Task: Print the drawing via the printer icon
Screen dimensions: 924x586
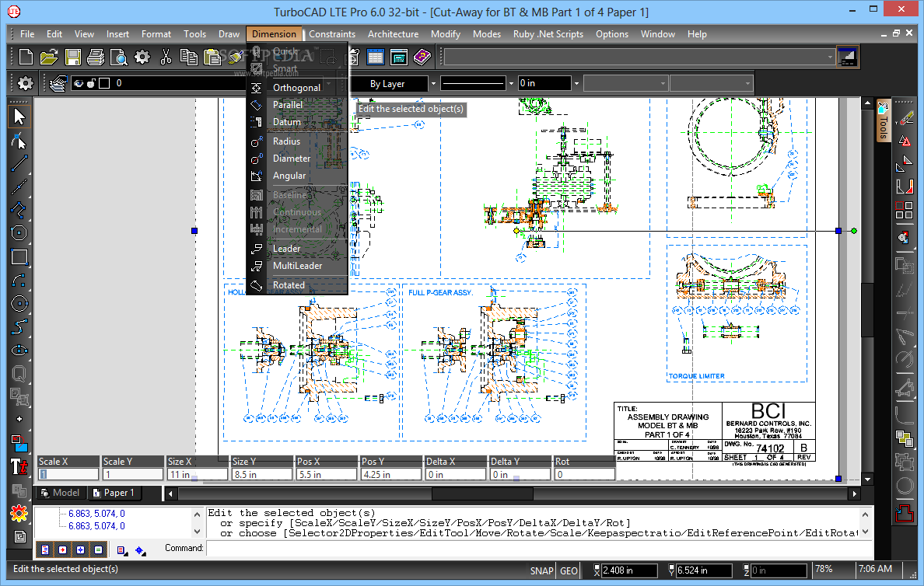Action: 96,58
